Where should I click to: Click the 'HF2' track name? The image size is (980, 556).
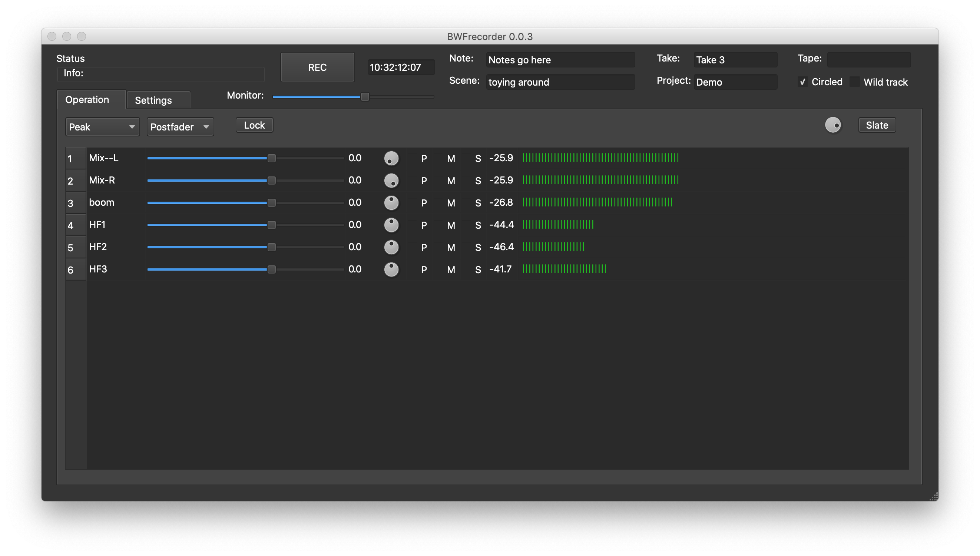[x=98, y=247]
